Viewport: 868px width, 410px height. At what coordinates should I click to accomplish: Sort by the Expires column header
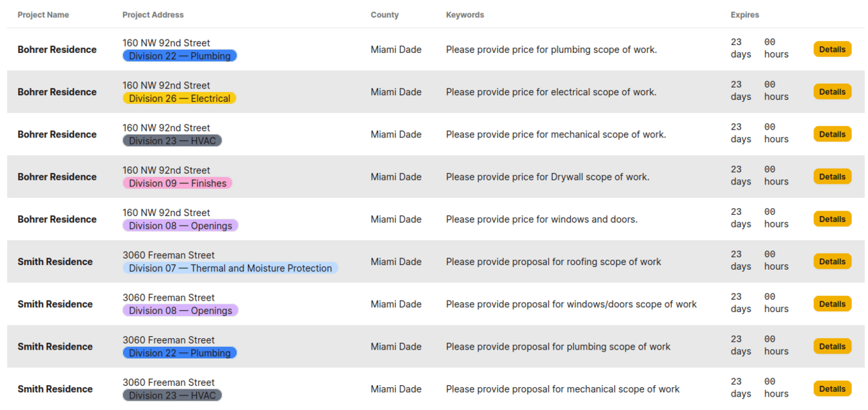tap(745, 15)
